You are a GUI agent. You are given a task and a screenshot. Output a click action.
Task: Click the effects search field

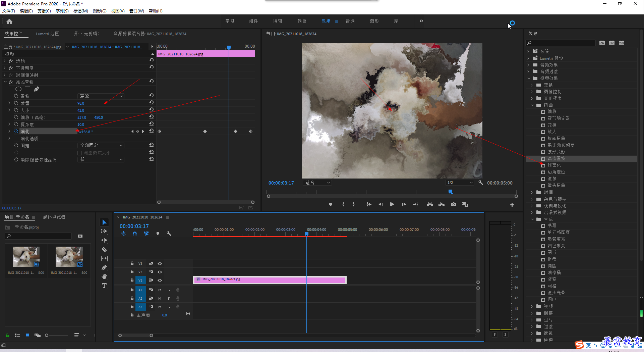[x=561, y=43]
